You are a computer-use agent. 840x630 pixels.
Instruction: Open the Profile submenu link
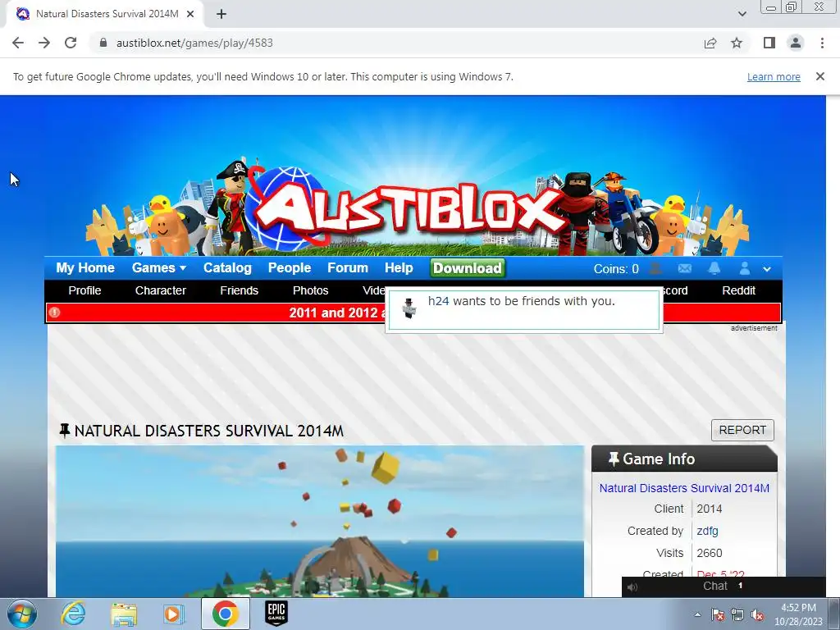pyautogui.click(x=84, y=290)
